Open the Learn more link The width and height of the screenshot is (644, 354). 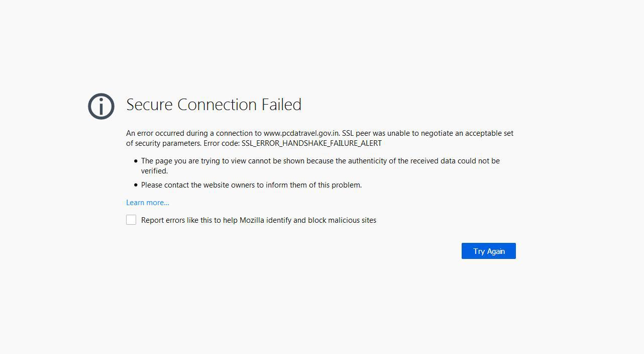(148, 203)
